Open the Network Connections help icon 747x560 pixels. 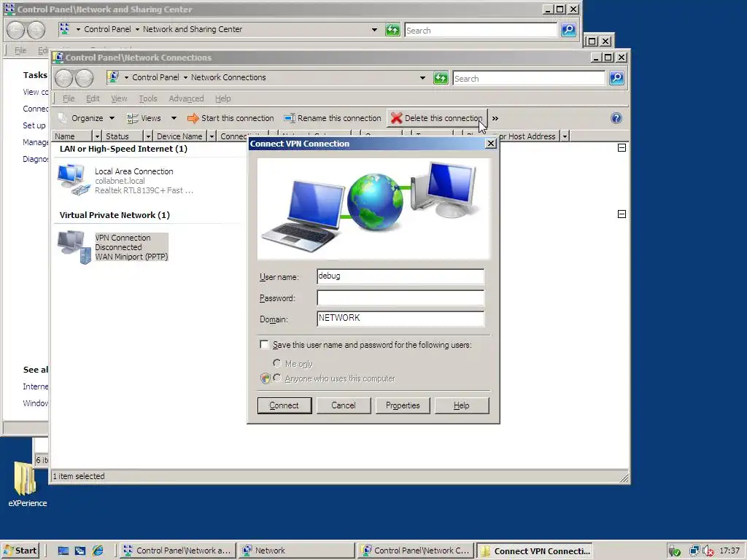616,118
